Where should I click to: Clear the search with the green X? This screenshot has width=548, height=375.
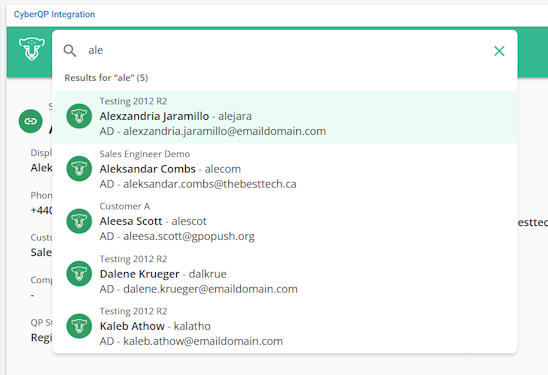click(x=499, y=51)
